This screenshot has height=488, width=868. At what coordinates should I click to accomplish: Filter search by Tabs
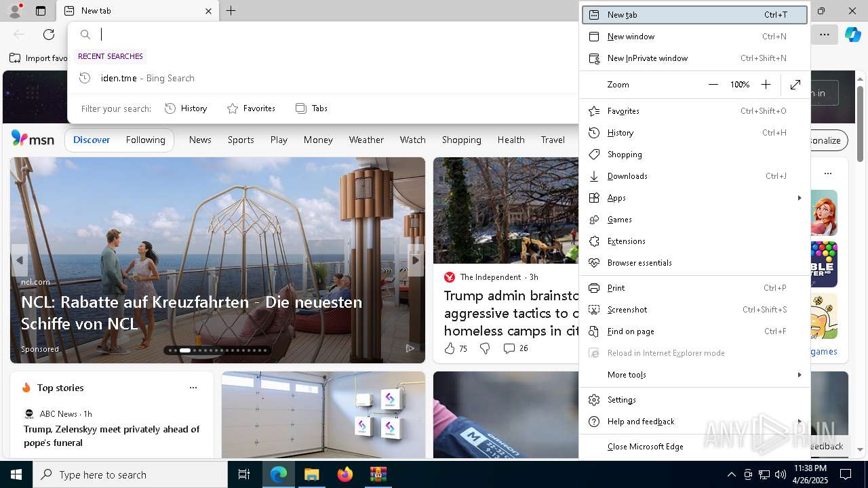coord(312,108)
